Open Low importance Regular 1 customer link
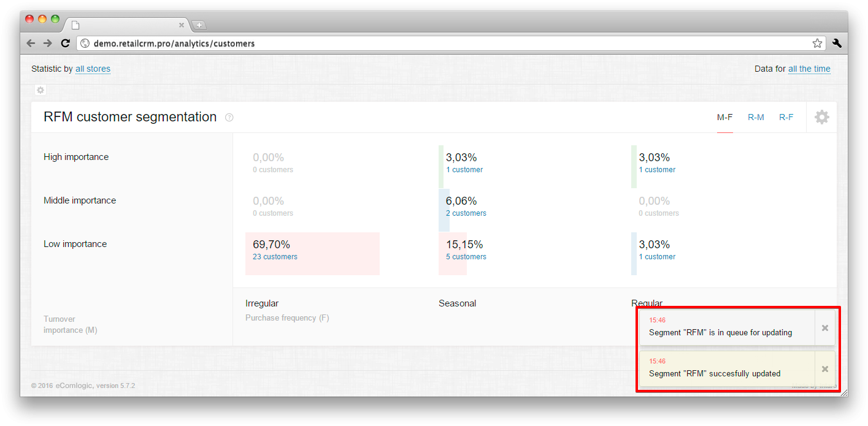Image resolution: width=868 pixels, height=426 pixels. pyautogui.click(x=657, y=257)
